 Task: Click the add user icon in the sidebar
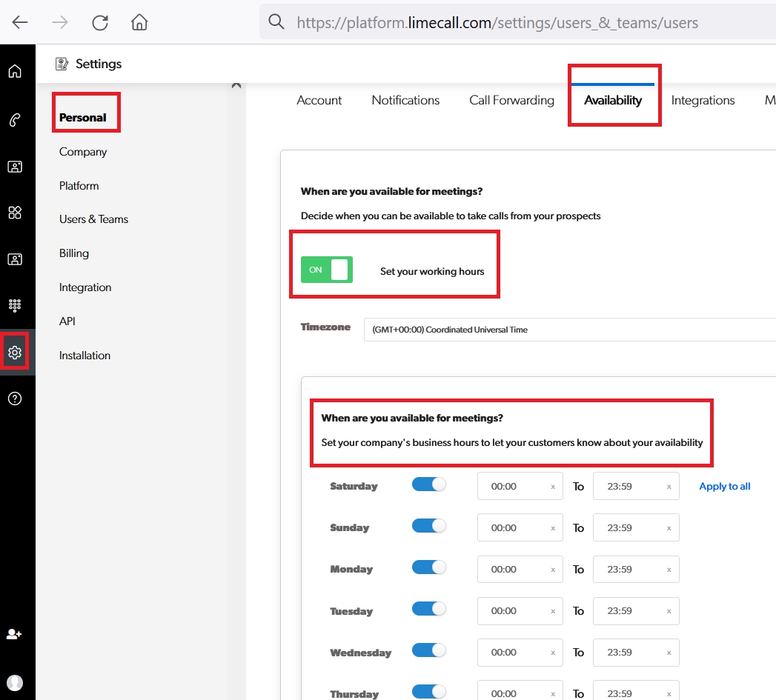tap(15, 634)
